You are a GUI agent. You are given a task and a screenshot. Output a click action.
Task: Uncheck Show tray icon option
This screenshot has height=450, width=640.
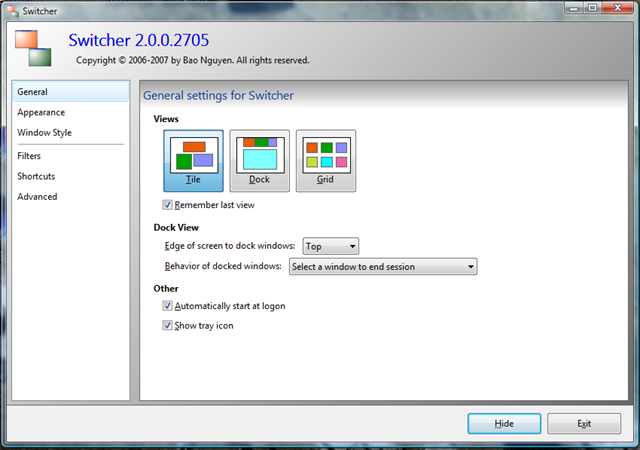[x=167, y=326]
